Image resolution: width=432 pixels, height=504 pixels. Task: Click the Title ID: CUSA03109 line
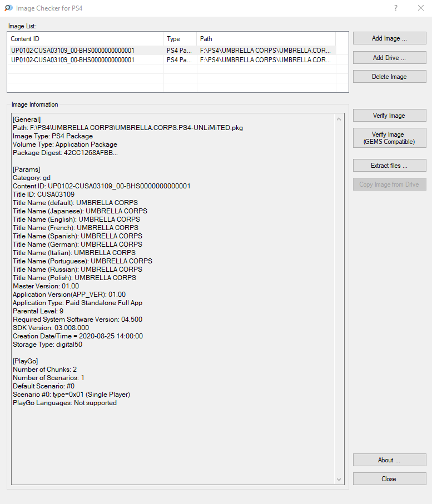pos(43,194)
